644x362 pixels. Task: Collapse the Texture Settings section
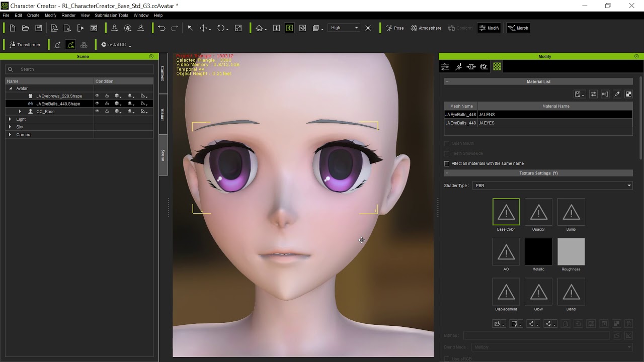447,173
